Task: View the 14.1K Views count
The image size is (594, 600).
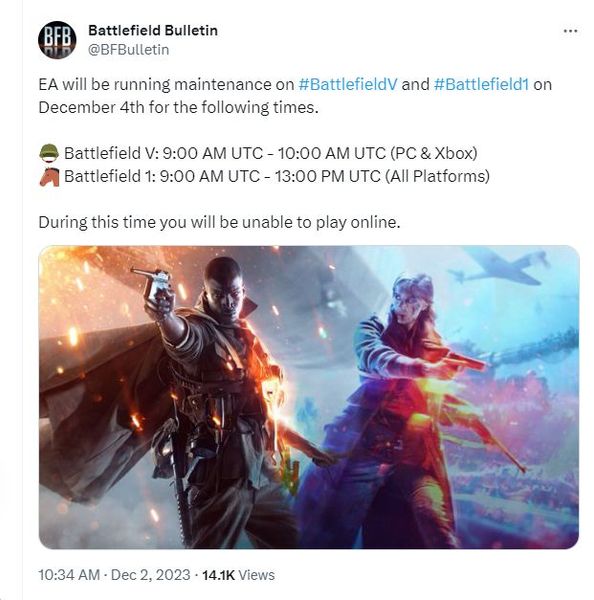Action: [238, 575]
